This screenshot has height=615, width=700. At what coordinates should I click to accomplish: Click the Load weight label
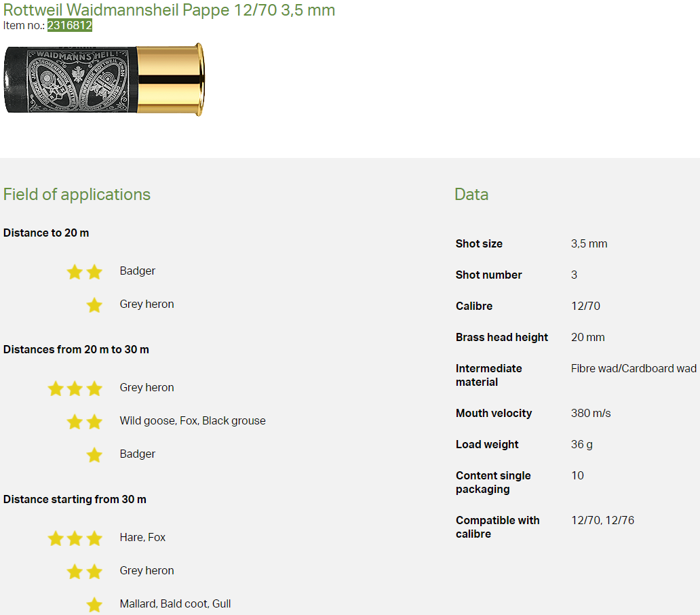[487, 445]
